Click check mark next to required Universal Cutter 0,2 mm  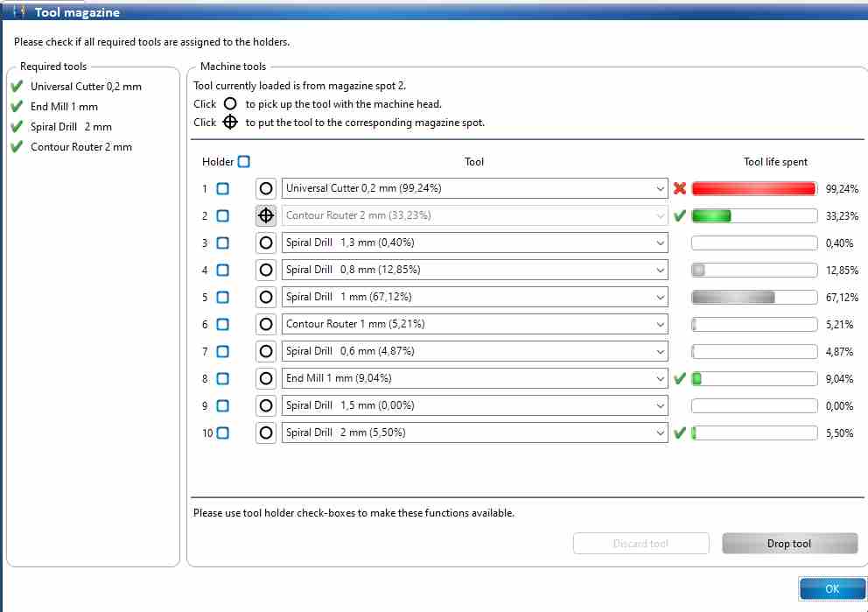[x=17, y=86]
